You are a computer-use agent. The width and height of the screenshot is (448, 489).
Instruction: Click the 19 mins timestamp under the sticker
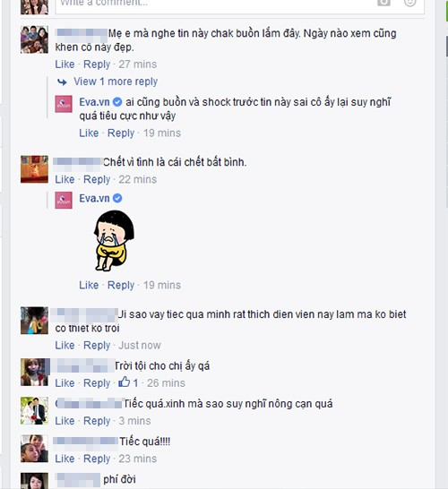162,285
